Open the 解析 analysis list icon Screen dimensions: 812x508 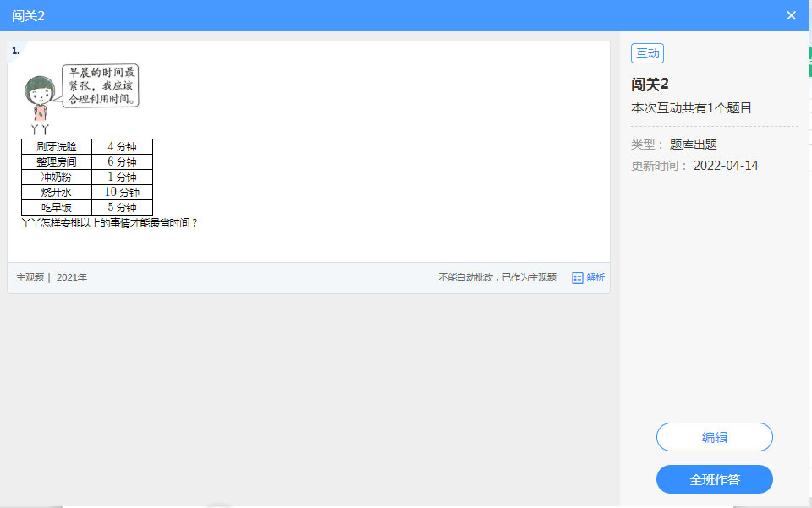[x=578, y=277]
